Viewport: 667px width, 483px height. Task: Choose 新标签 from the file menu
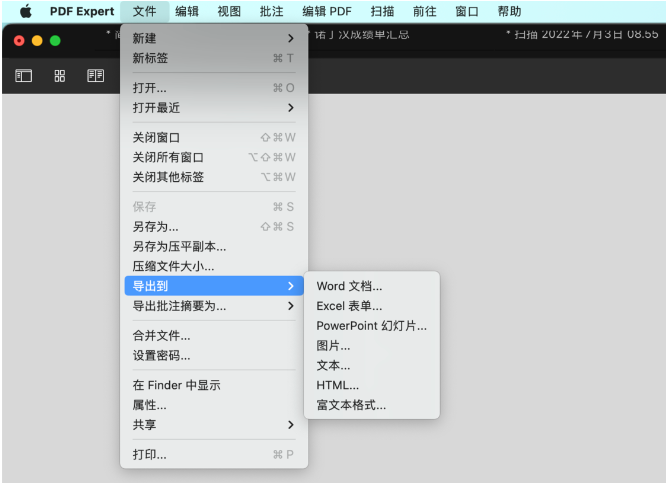click(x=214, y=58)
